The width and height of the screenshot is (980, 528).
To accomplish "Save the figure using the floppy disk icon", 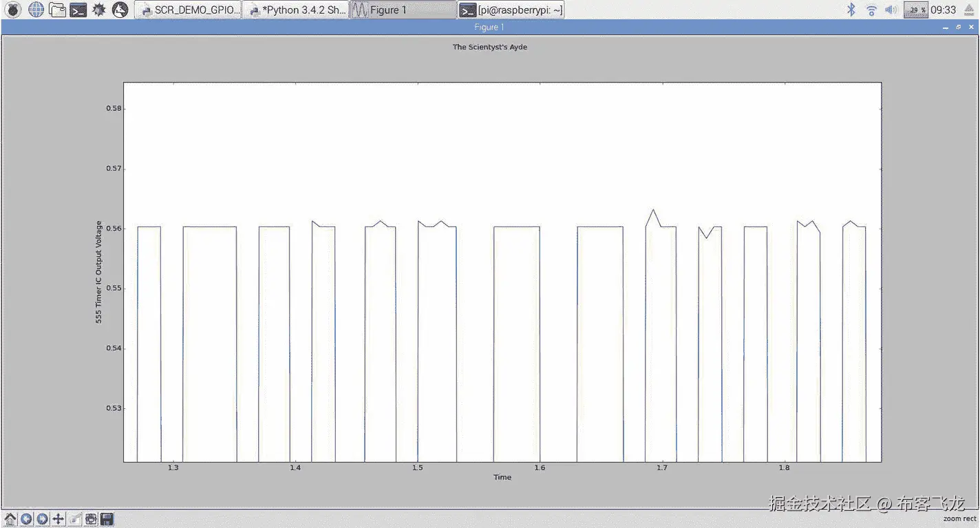I will pos(107,518).
